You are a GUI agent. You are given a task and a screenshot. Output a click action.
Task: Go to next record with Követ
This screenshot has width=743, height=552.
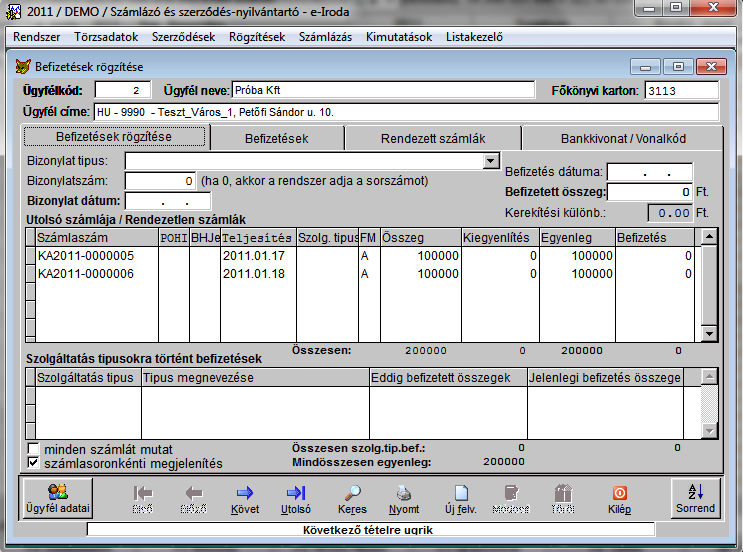[x=245, y=497]
